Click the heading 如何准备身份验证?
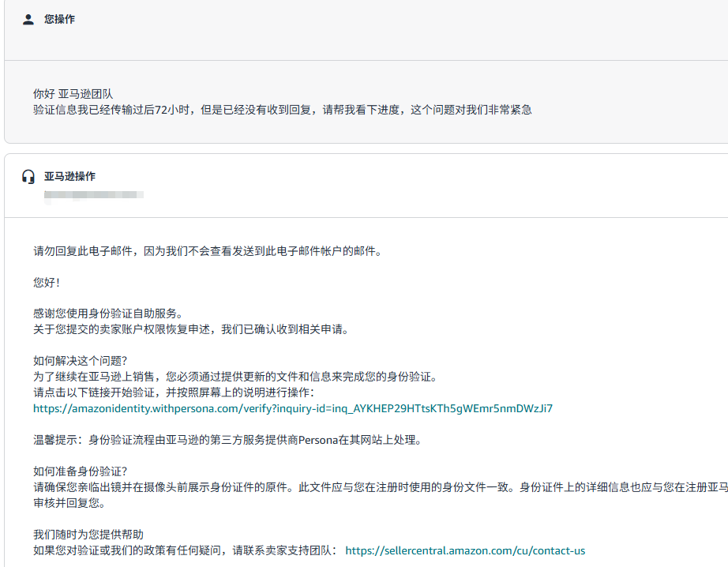 tap(80, 471)
